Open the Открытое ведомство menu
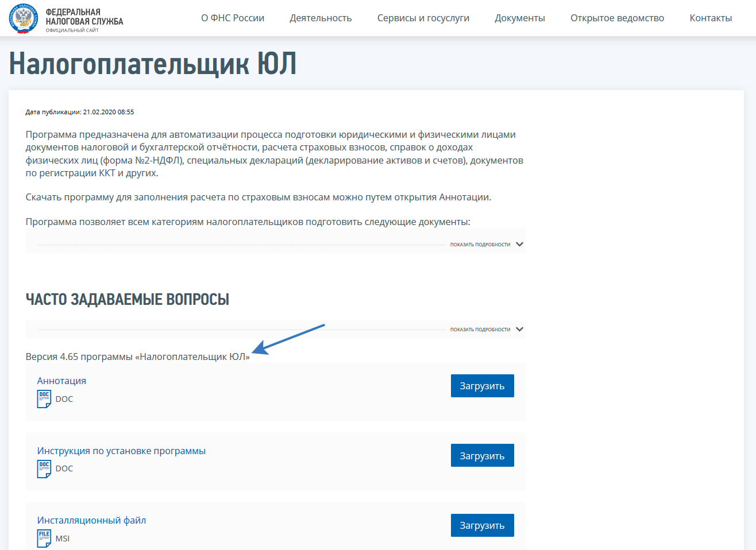The height and width of the screenshot is (550, 756). point(618,18)
